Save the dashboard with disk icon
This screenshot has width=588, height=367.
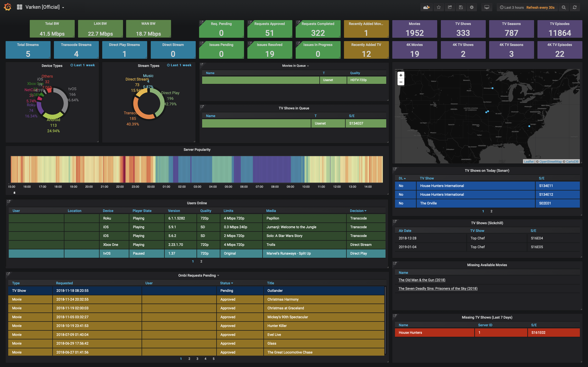(x=461, y=7)
